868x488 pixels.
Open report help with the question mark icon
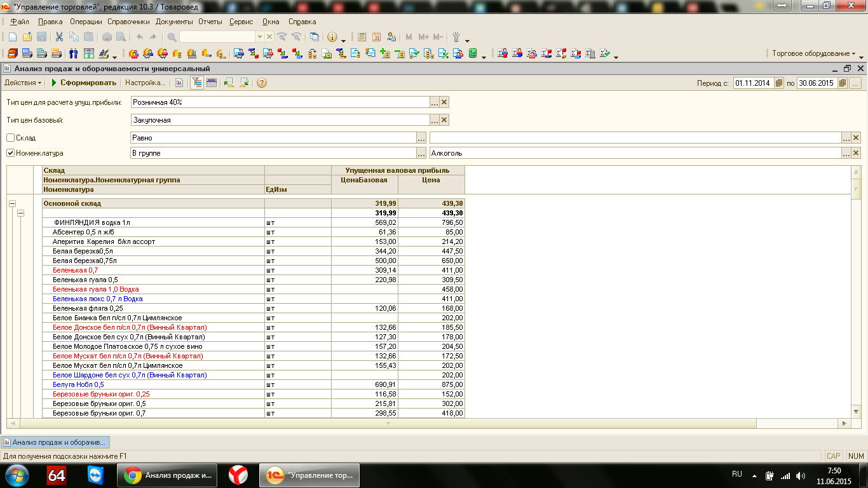point(261,83)
